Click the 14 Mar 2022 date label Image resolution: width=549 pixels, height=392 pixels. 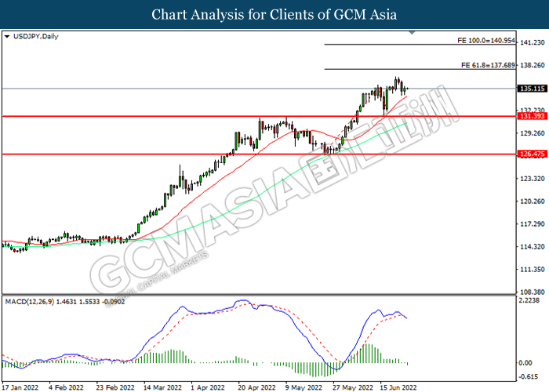coord(163,387)
